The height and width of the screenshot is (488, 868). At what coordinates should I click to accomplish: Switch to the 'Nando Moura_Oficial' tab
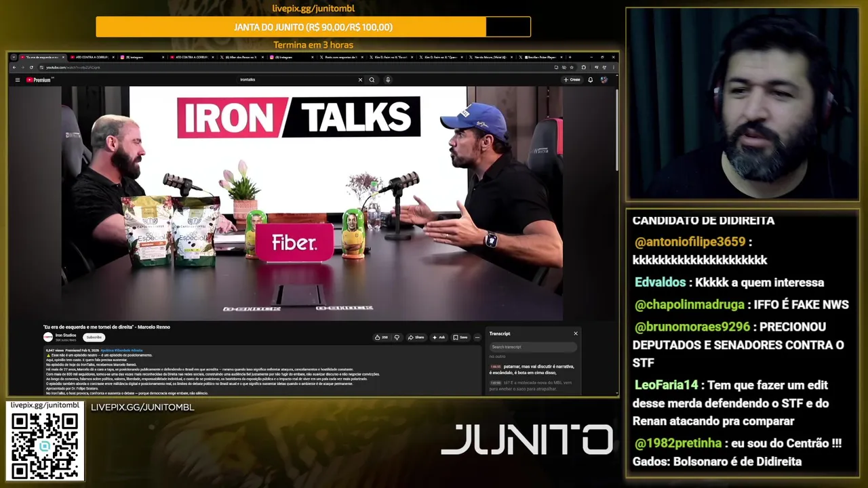click(x=490, y=58)
